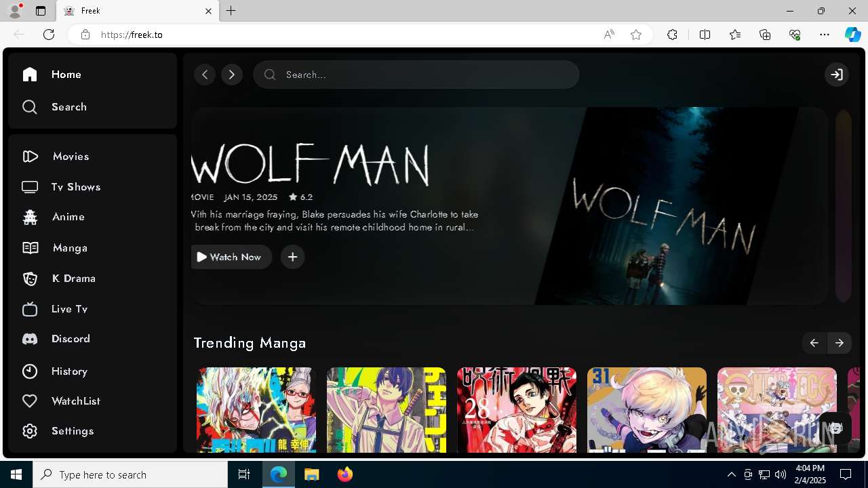The image size is (868, 488).
Task: Close the Freek tab
Action: point(209,11)
